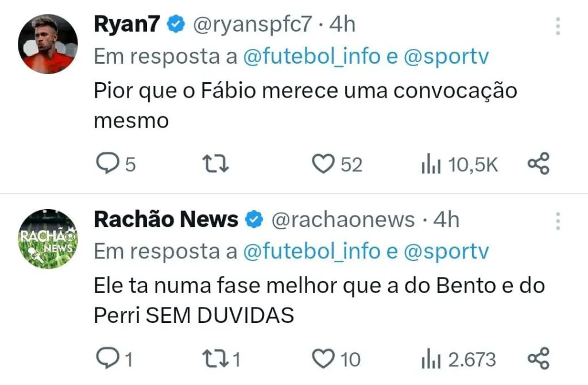Reply to Ryan7's tweet
Screen dimensions: 588x385
coord(106,165)
